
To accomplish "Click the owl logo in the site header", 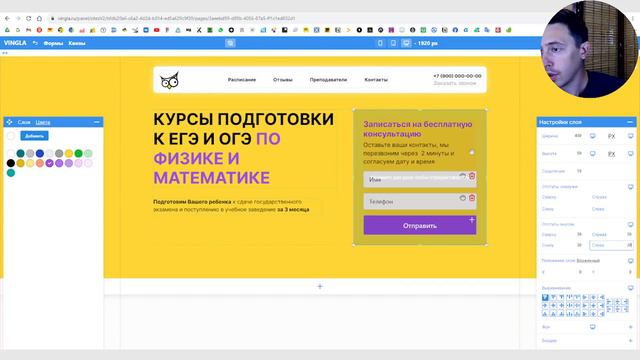I will click(x=169, y=80).
